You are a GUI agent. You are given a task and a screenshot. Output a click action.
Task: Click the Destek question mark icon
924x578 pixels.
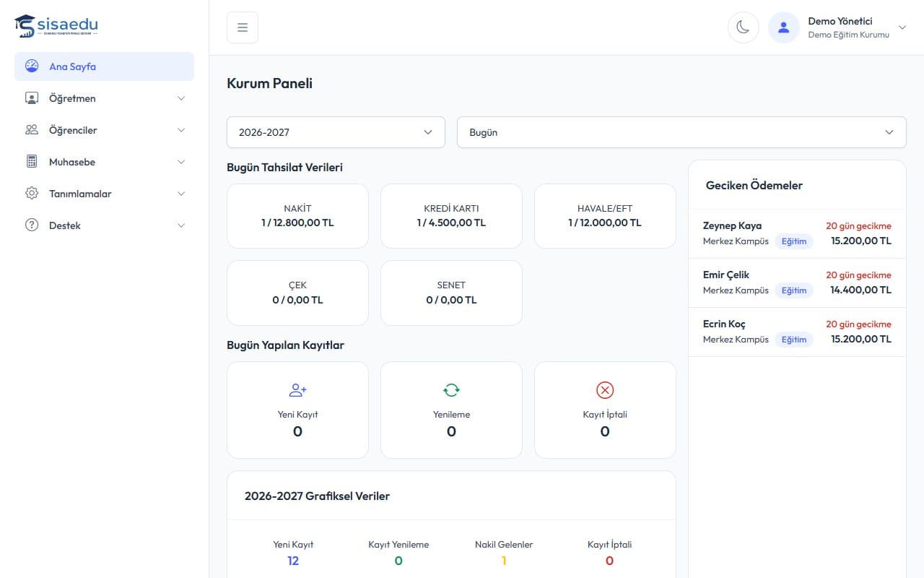click(32, 225)
